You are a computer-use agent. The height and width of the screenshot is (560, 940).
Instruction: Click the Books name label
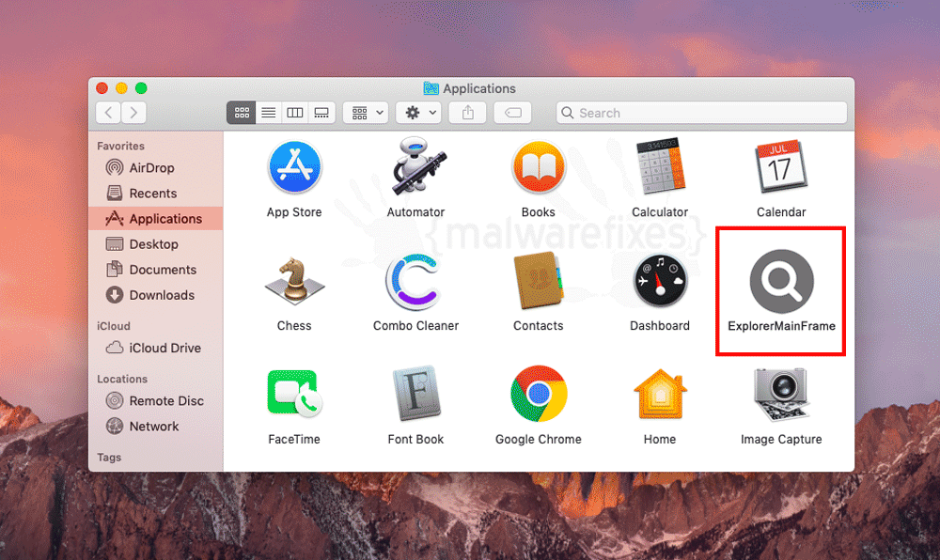point(539,212)
